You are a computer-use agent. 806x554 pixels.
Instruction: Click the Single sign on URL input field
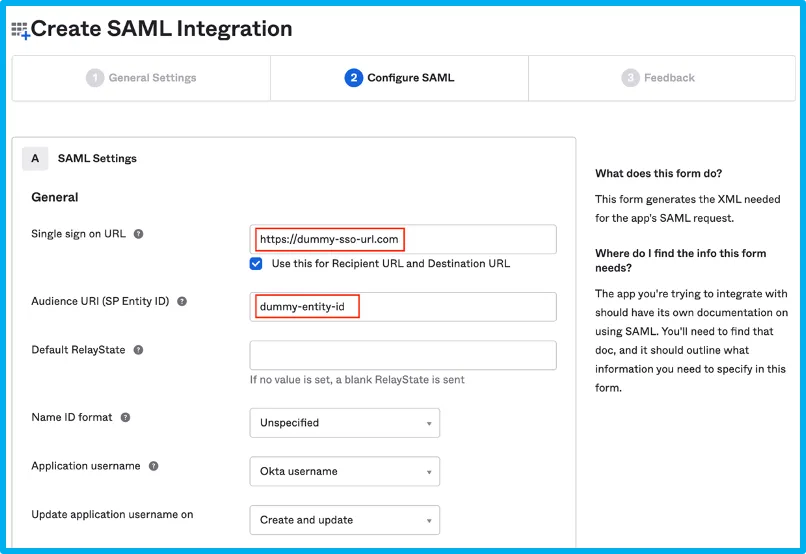(403, 239)
